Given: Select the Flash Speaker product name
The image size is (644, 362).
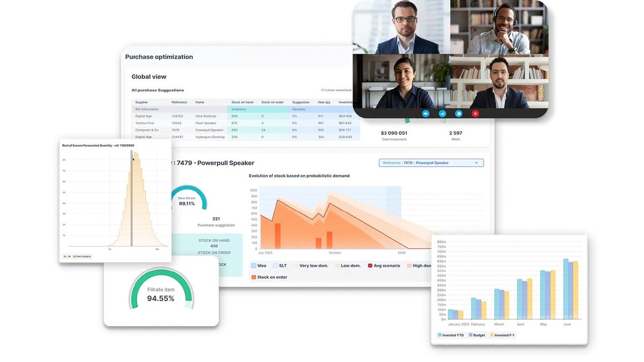Looking at the screenshot, I should (x=206, y=123).
